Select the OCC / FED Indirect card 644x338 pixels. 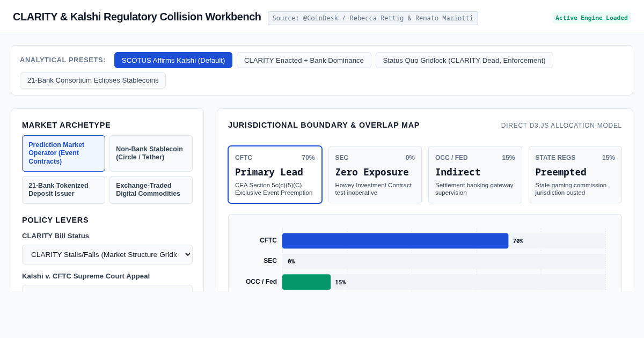coord(475,175)
